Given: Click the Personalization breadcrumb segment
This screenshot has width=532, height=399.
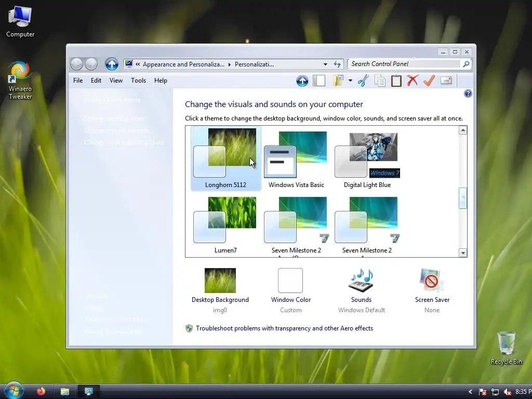Looking at the screenshot, I should click(x=254, y=64).
